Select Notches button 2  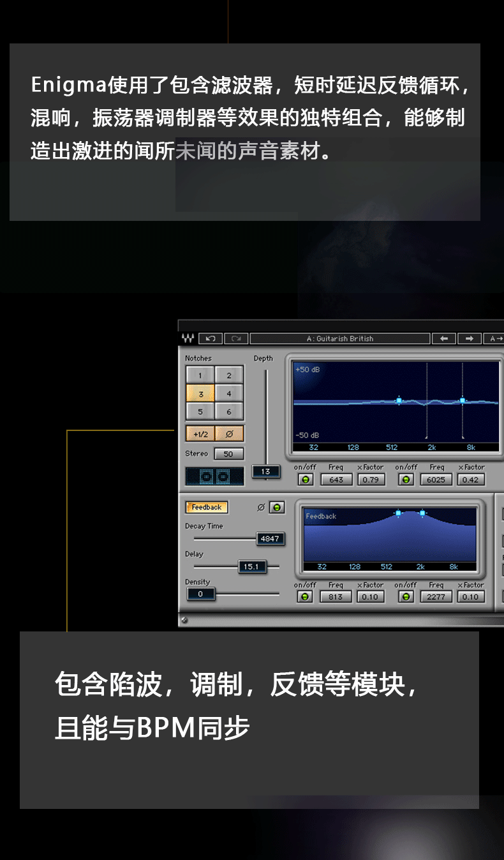point(229,375)
